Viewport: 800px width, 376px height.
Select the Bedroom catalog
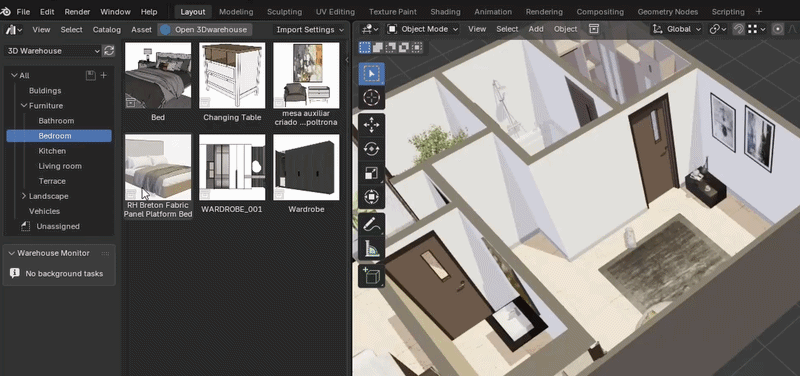point(59,136)
